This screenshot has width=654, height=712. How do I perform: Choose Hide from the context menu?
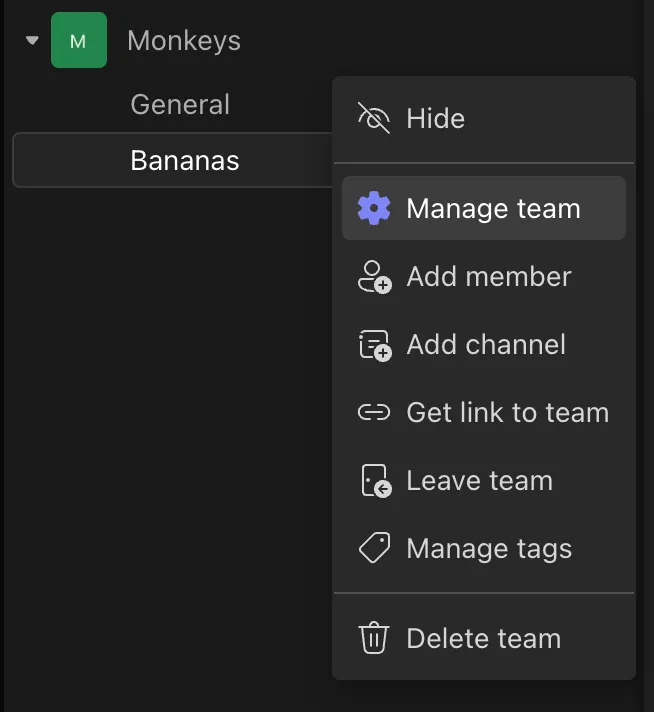coord(484,118)
